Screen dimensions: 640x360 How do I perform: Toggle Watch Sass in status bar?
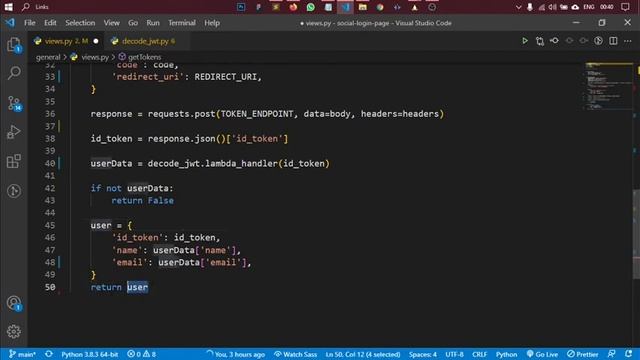[x=296, y=354]
